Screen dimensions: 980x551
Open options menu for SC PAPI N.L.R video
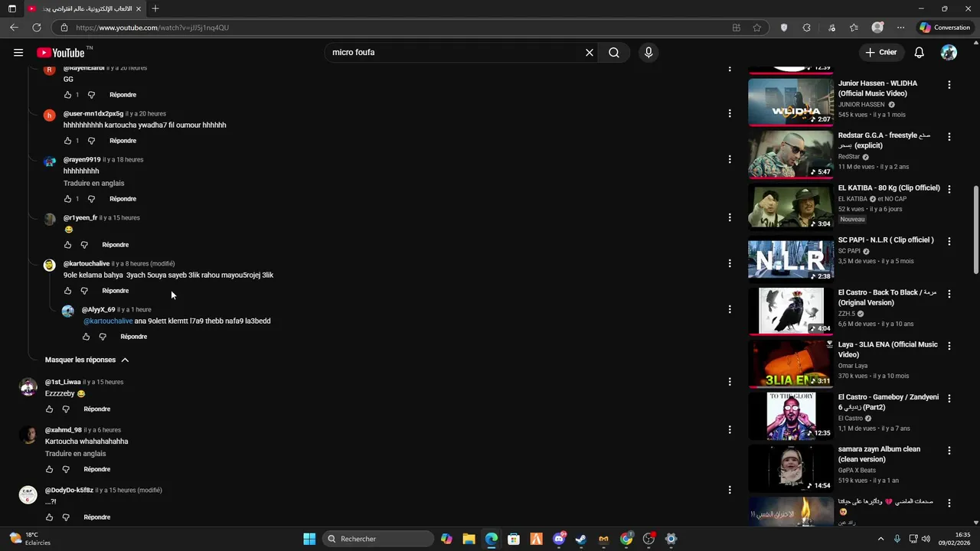pos(949,241)
